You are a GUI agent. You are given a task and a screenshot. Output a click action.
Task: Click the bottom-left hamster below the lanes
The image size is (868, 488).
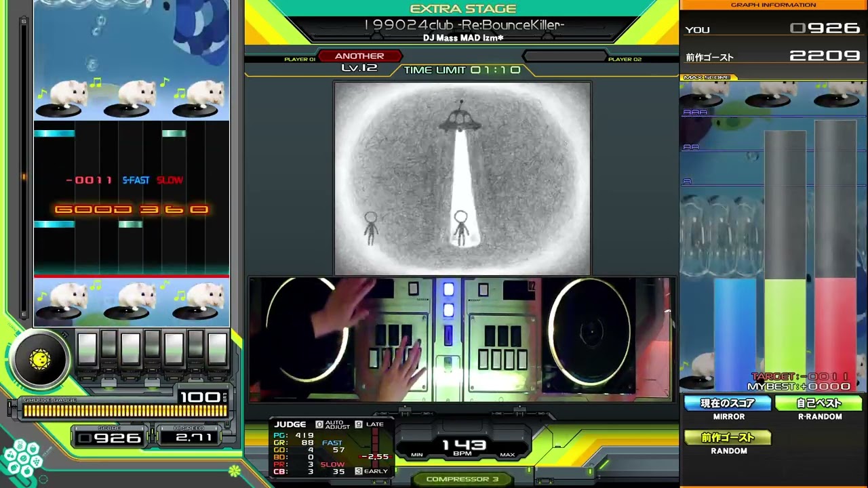tap(62, 300)
